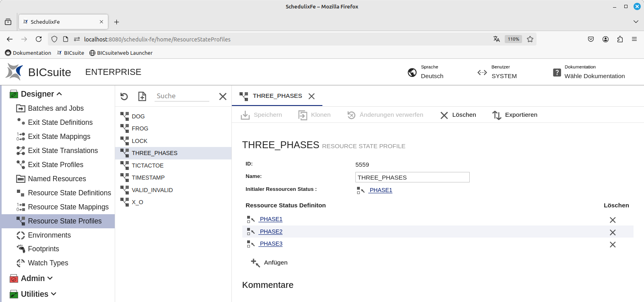644x302 pixels.
Task: Click the Name input field
Action: point(412,177)
